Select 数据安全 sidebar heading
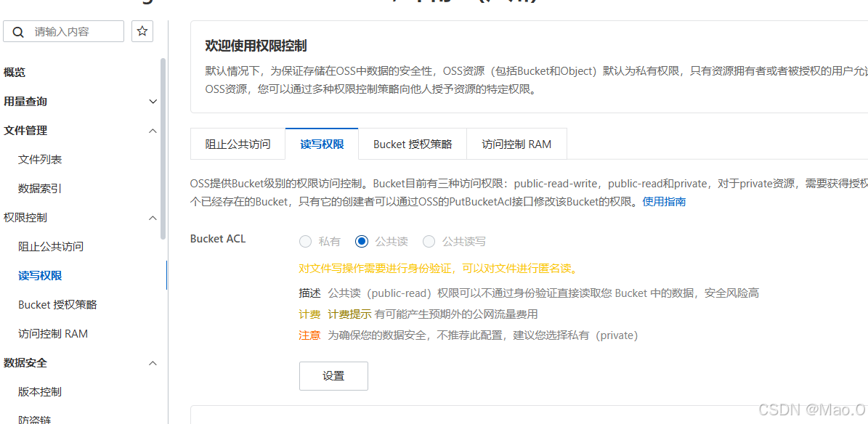868x424 pixels. pyautogui.click(x=25, y=363)
